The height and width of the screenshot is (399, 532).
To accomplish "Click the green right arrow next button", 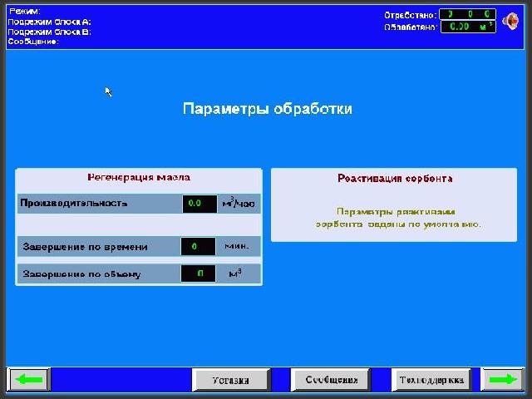I will point(503,379).
